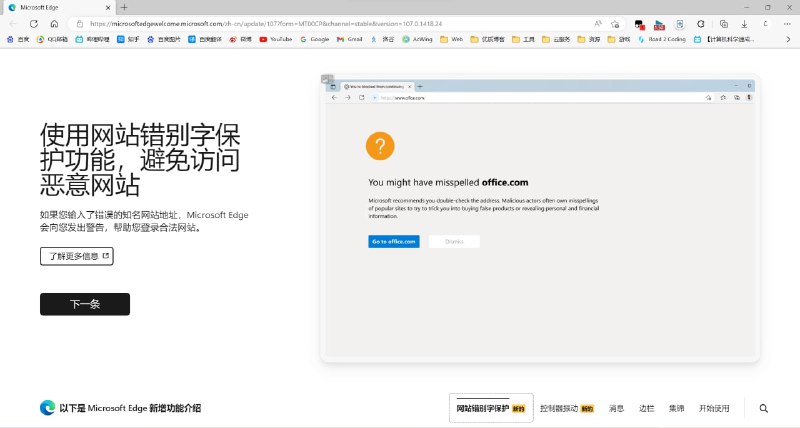Viewport: 800px width, 428px height.
Task: Open black extension icon with red badge
Action: point(639,24)
